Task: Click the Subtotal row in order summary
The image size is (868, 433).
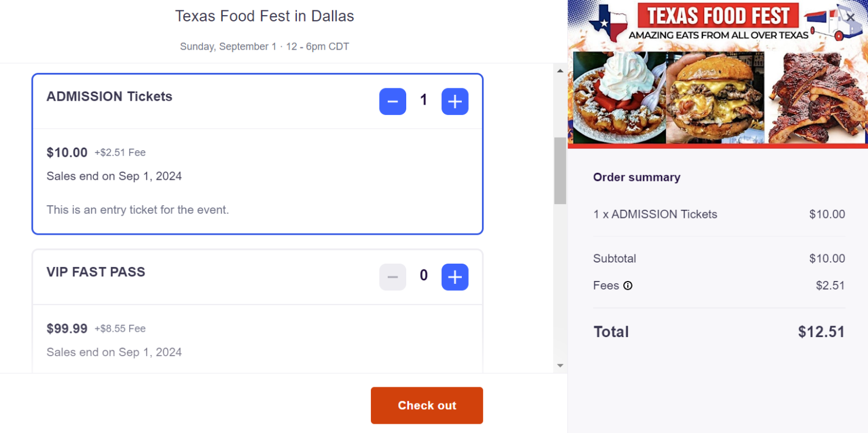Action: pyautogui.click(x=615, y=258)
